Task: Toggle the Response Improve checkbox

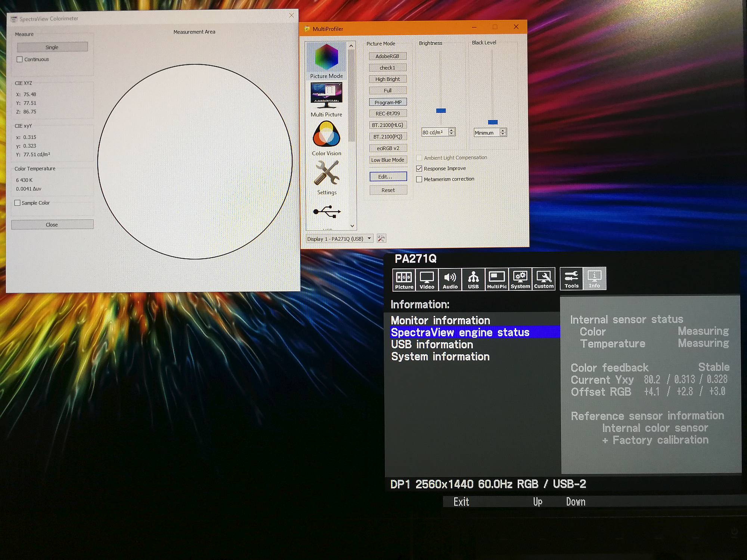Action: coord(419,169)
